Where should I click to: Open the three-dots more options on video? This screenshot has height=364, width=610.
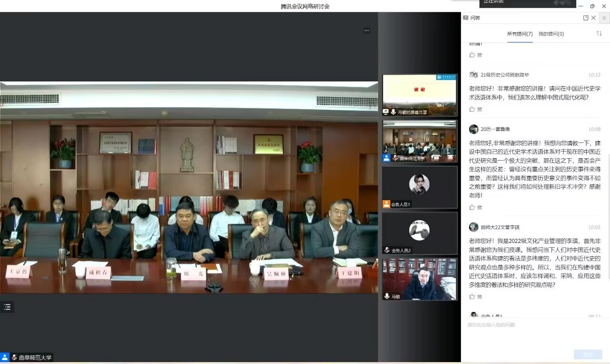[366, 30]
